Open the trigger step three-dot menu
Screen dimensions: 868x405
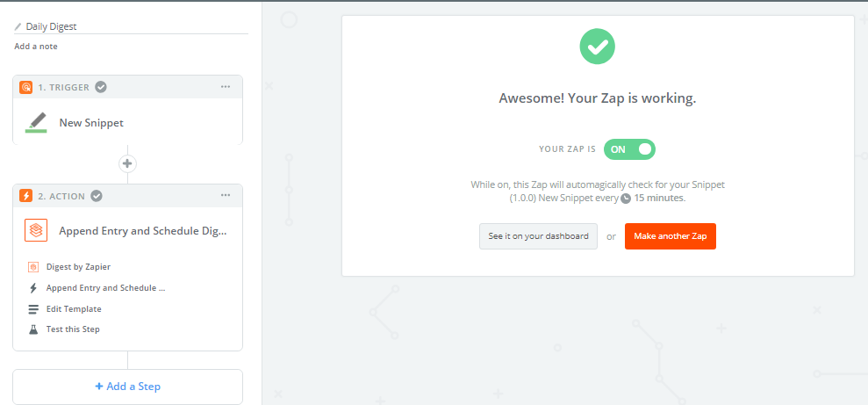tap(226, 87)
